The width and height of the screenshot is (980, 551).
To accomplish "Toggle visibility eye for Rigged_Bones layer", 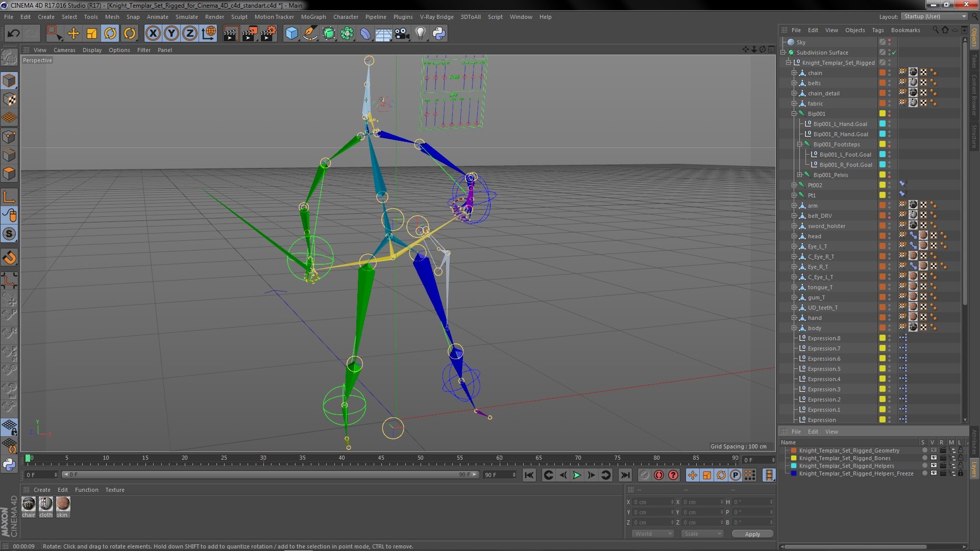I will 934,458.
